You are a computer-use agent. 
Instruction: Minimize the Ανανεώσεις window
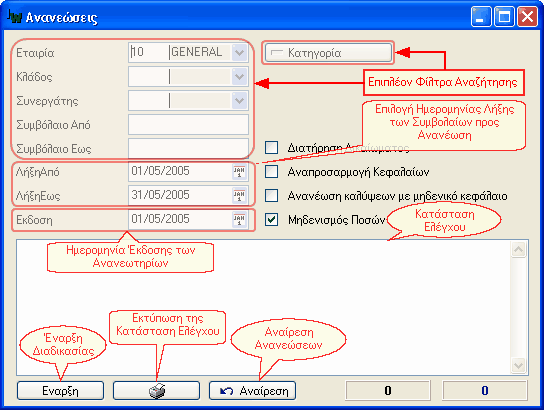click(481, 16)
